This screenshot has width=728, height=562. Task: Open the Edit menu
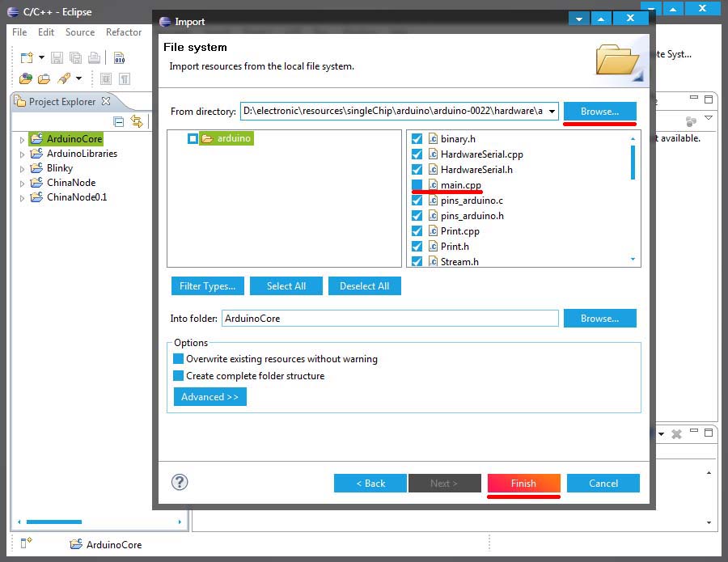[x=46, y=32]
